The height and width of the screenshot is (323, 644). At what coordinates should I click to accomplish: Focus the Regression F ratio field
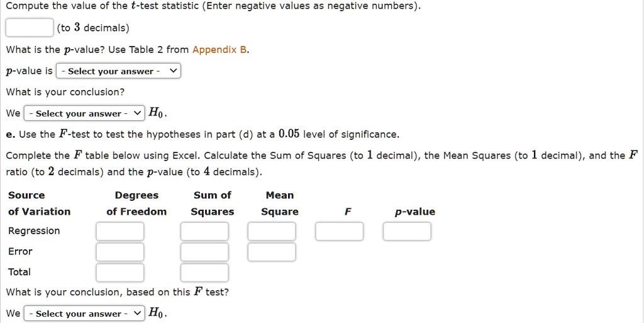click(x=340, y=232)
